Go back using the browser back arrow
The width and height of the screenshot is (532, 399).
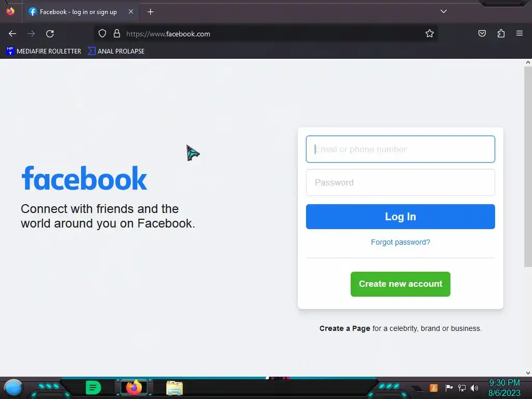coord(12,34)
